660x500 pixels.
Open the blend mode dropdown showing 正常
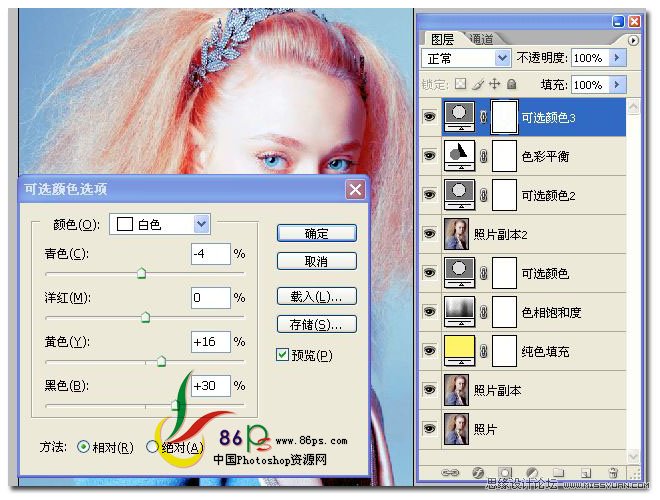coord(466,58)
